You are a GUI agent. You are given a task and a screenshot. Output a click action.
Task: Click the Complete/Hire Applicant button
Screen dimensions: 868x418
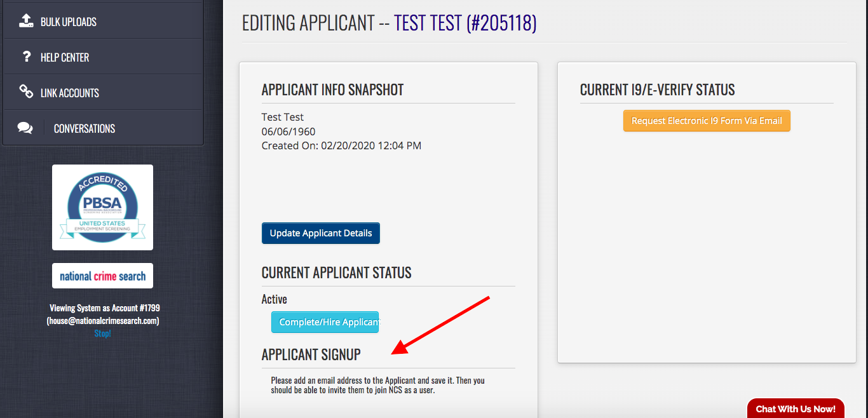pyautogui.click(x=325, y=322)
